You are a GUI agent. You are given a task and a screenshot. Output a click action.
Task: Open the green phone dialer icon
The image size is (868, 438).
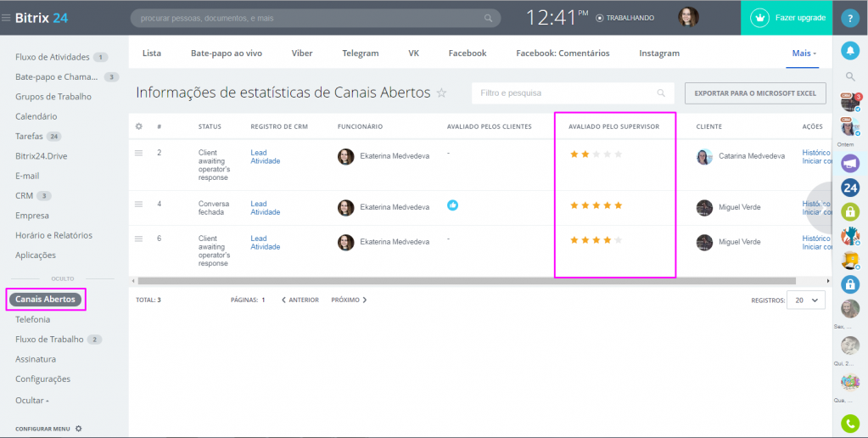(x=850, y=424)
